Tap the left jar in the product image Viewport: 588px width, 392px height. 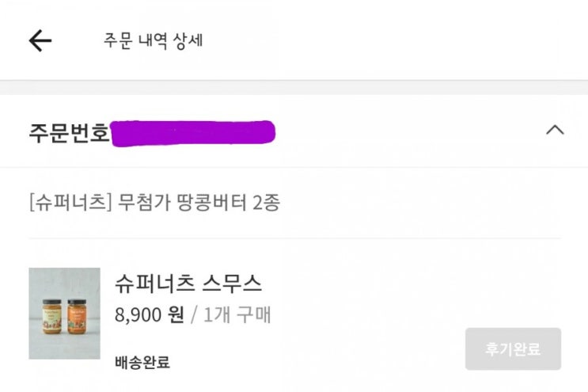pyautogui.click(x=52, y=316)
